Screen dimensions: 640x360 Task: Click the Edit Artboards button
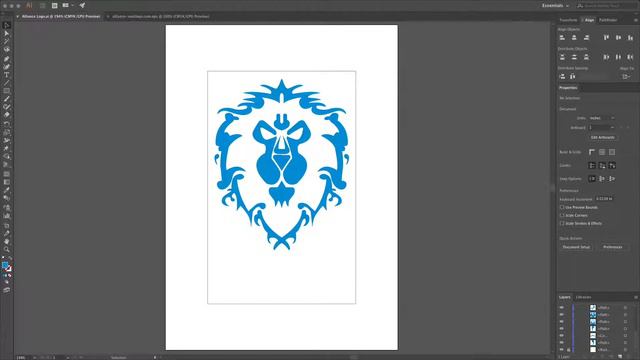(602, 138)
